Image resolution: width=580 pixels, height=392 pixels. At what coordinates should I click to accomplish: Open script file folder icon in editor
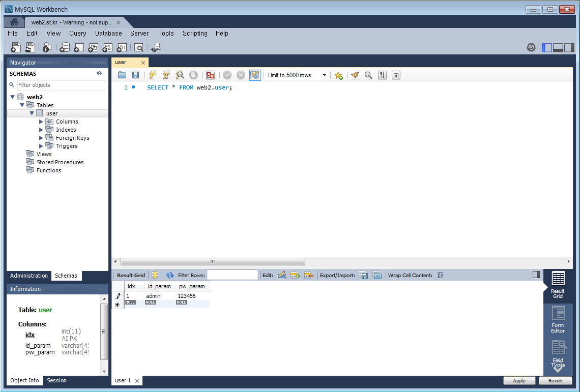pyautogui.click(x=122, y=75)
